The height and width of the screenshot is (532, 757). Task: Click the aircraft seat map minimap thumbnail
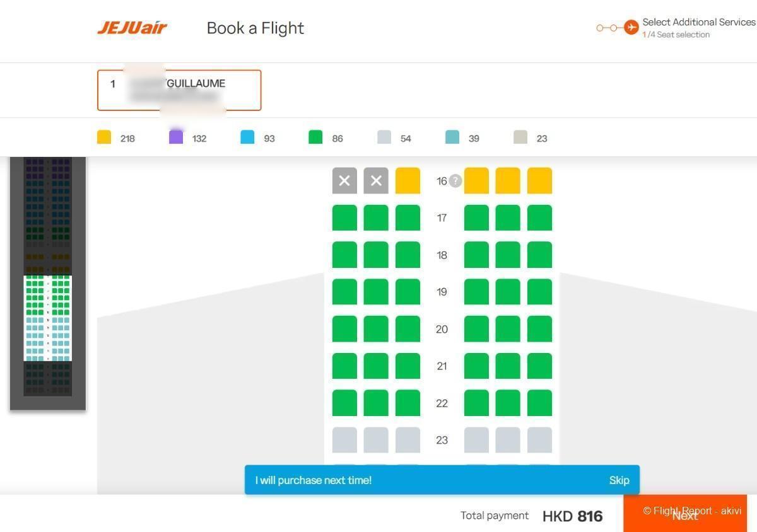tap(48, 284)
